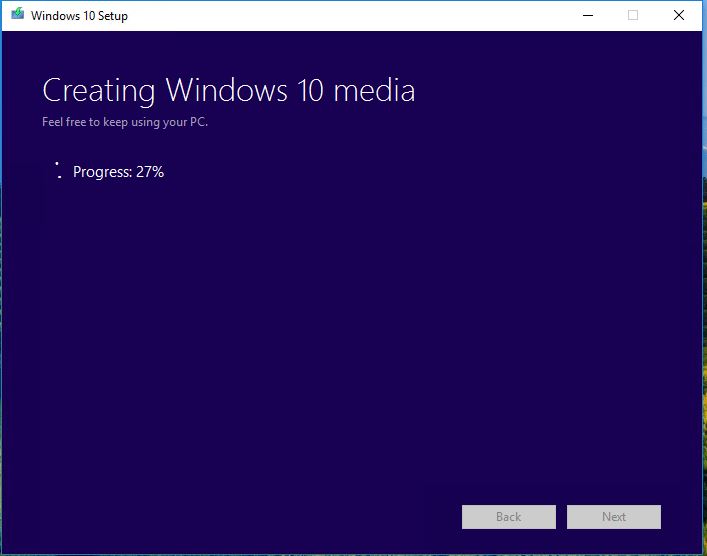
Task: Click the 'Progress: 27%' text
Action: 119,172
